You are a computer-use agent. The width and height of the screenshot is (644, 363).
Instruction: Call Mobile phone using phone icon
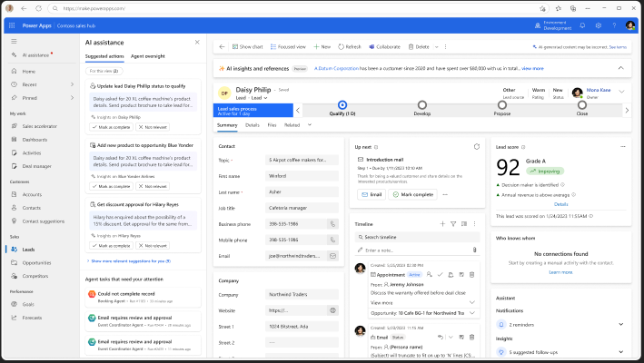pos(332,240)
